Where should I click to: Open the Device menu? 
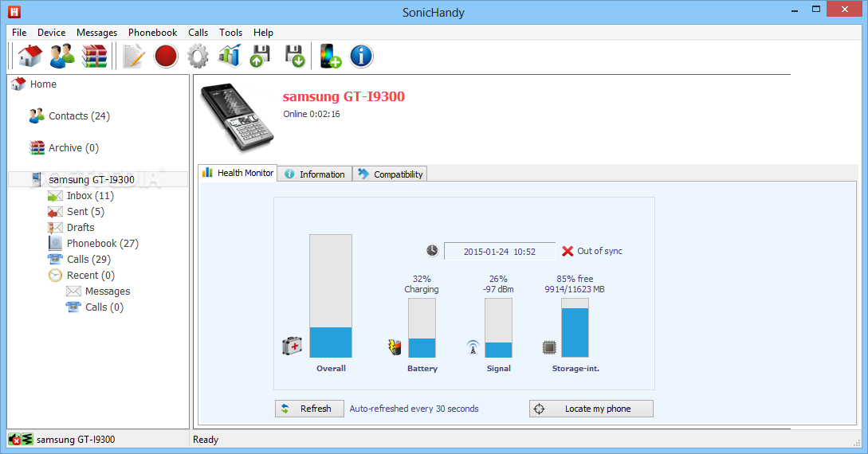(52, 33)
